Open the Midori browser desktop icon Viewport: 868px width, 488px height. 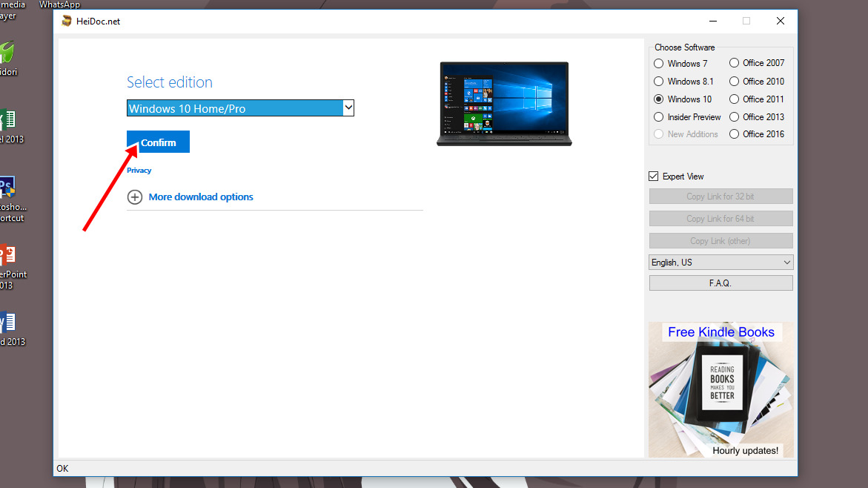[x=6, y=53]
